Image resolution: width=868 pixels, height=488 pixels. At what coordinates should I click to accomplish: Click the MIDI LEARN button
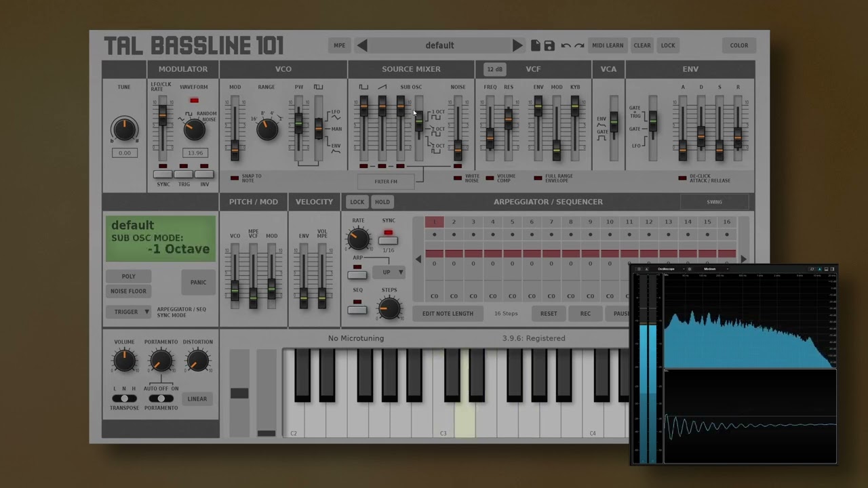608,45
